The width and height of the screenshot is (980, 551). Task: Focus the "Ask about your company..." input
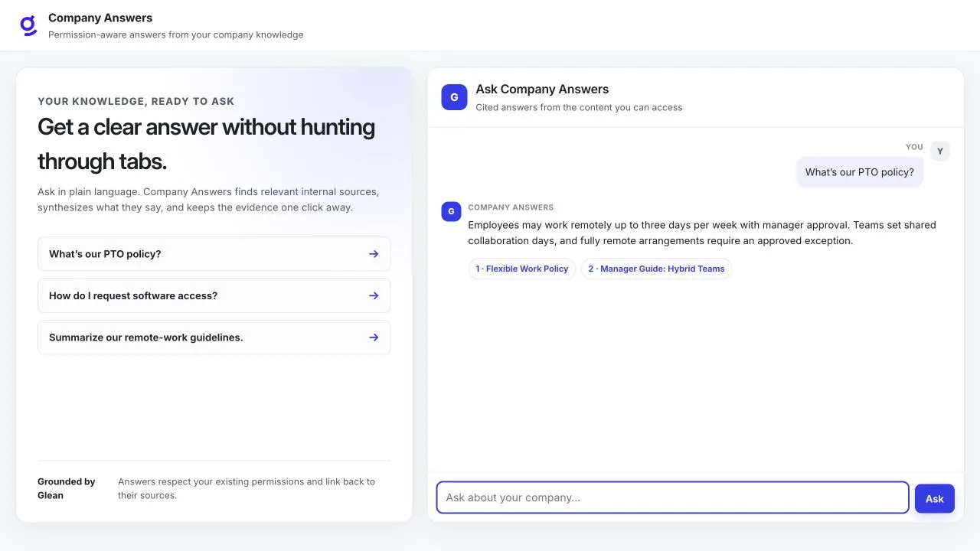(673, 497)
